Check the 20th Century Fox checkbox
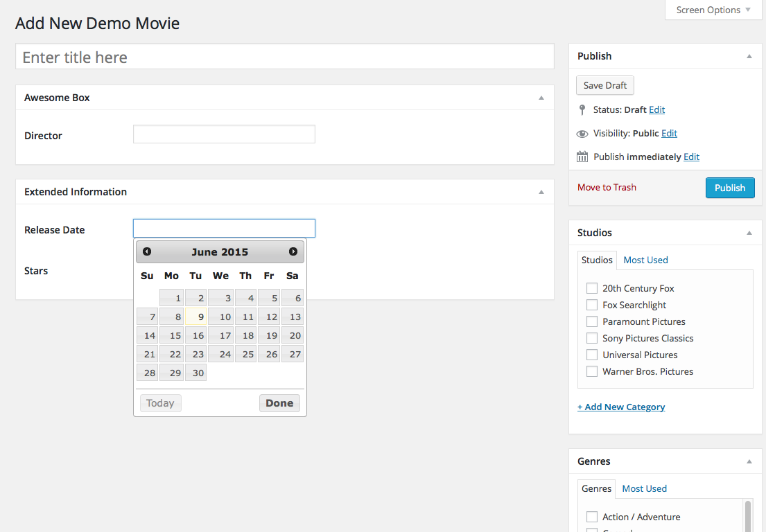 coord(592,288)
